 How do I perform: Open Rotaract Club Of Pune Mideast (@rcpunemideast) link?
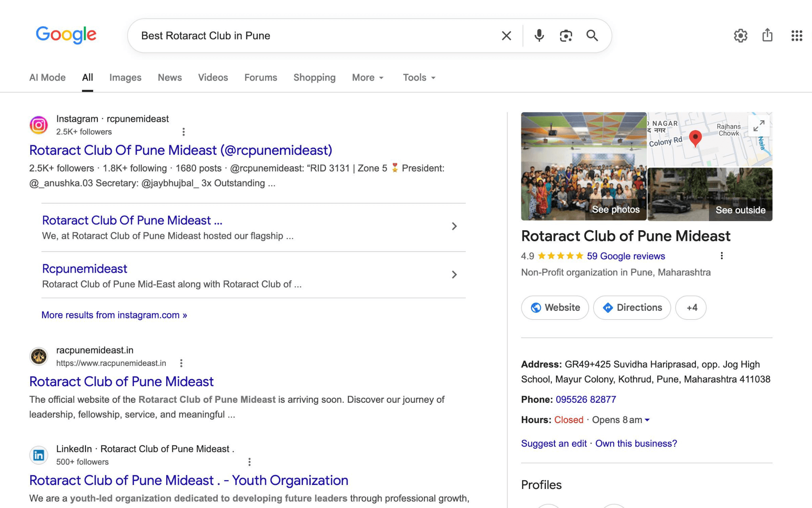click(181, 150)
